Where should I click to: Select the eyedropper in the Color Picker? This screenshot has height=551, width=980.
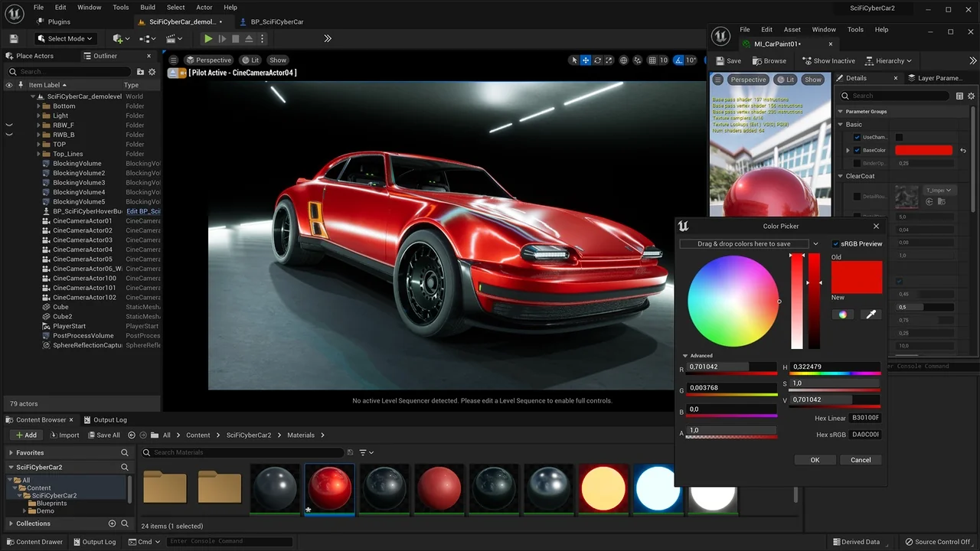tap(871, 314)
